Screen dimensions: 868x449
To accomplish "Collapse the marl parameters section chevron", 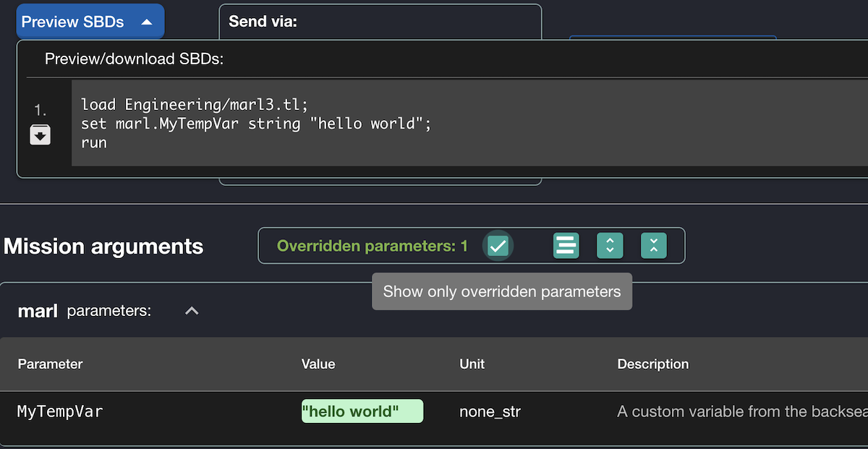I will coord(192,311).
